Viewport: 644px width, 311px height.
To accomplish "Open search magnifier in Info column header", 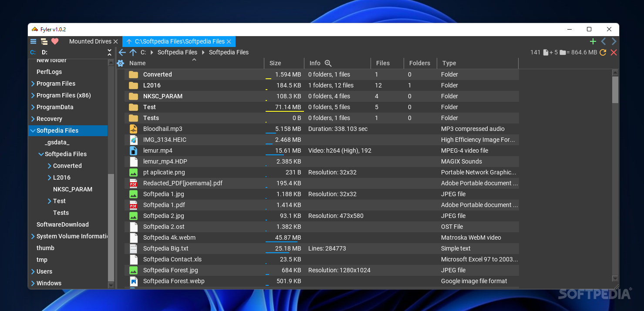I will tap(328, 63).
